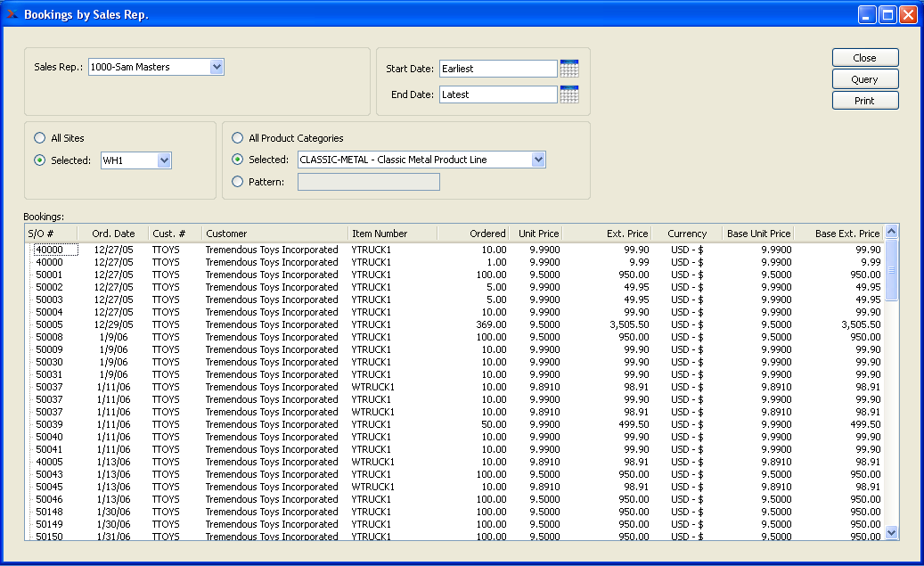
Task: Select the All Sites radio button
Action: click(x=39, y=138)
